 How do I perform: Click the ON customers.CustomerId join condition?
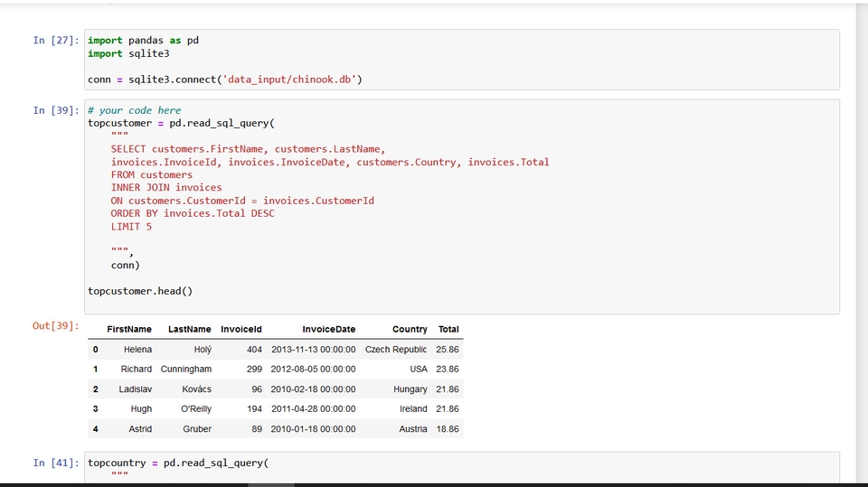tap(242, 201)
